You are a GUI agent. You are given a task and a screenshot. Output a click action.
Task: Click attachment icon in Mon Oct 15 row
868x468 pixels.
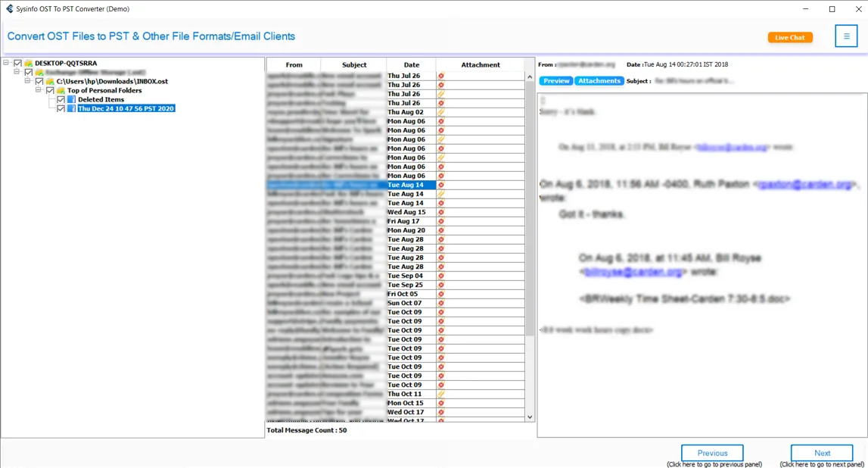441,403
